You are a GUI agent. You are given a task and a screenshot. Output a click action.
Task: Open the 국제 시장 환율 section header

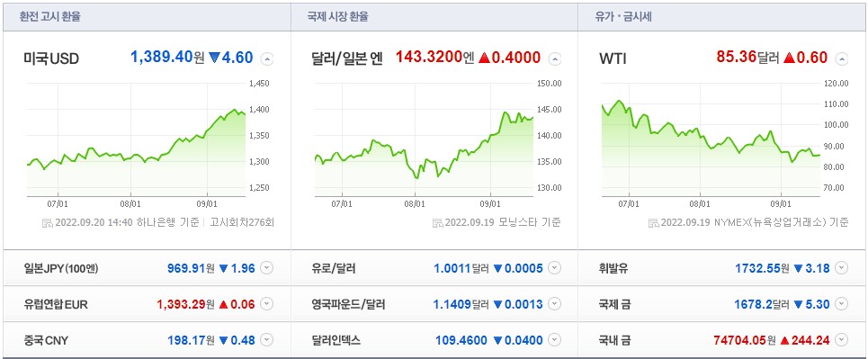point(337,16)
